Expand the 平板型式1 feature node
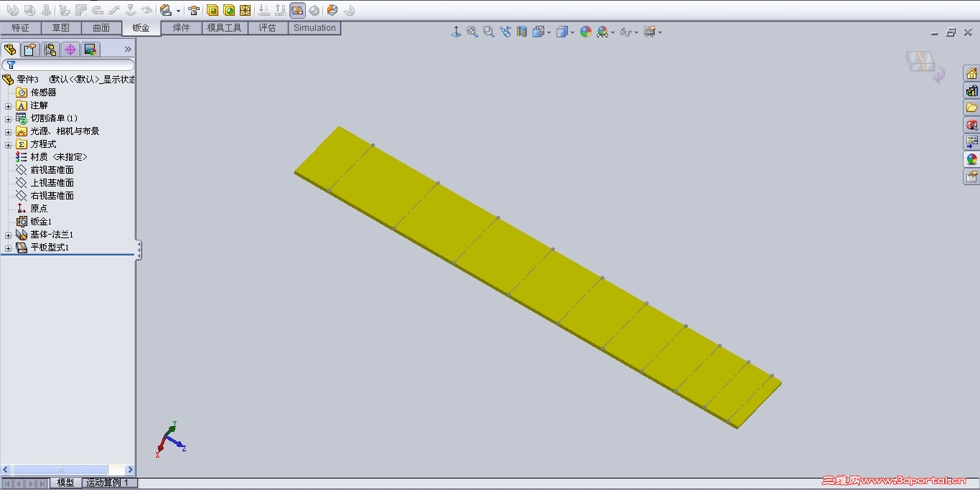 tap(8, 248)
